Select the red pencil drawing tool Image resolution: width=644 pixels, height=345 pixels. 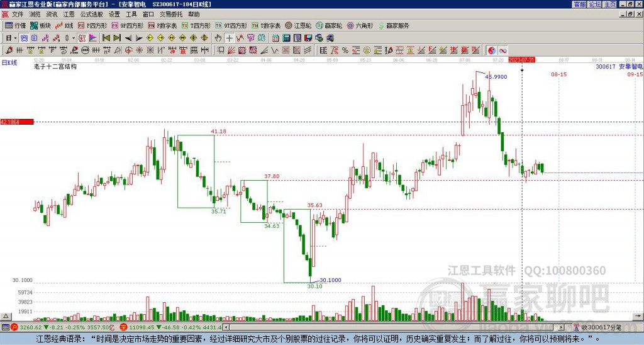pyautogui.click(x=9, y=50)
